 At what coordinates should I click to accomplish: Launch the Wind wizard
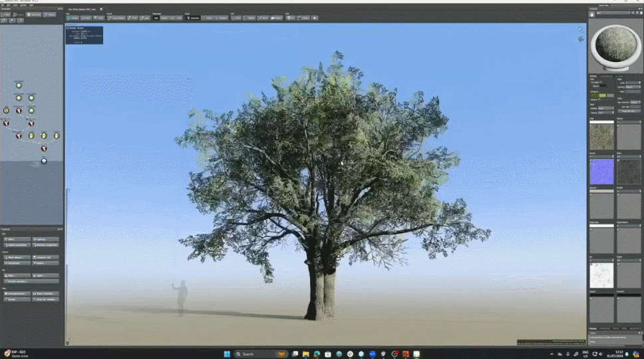pyautogui.click(x=17, y=257)
